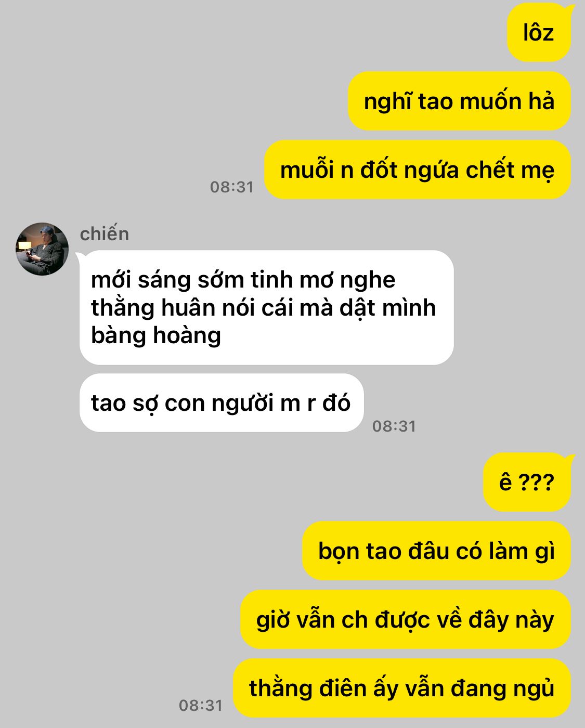
Task: Select message 'giờ vẫn ch được về đây này'
Action: [406, 619]
